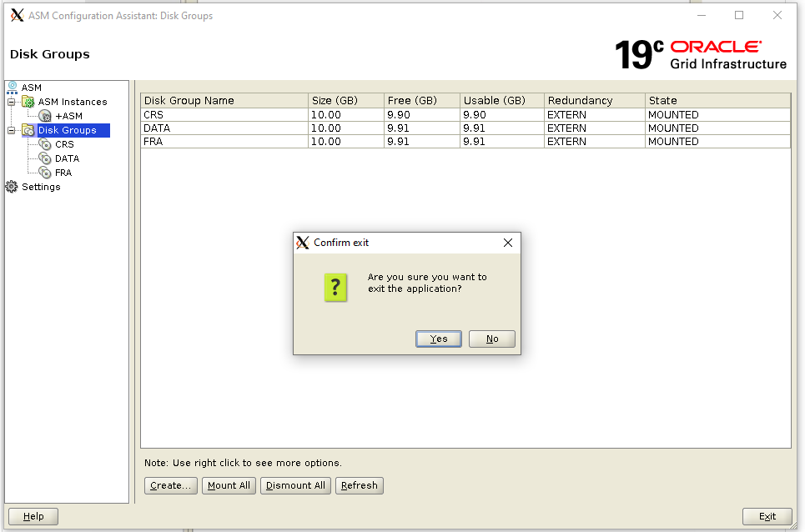This screenshot has width=805, height=532.
Task: Select FRA label in the tree
Action: 63,173
